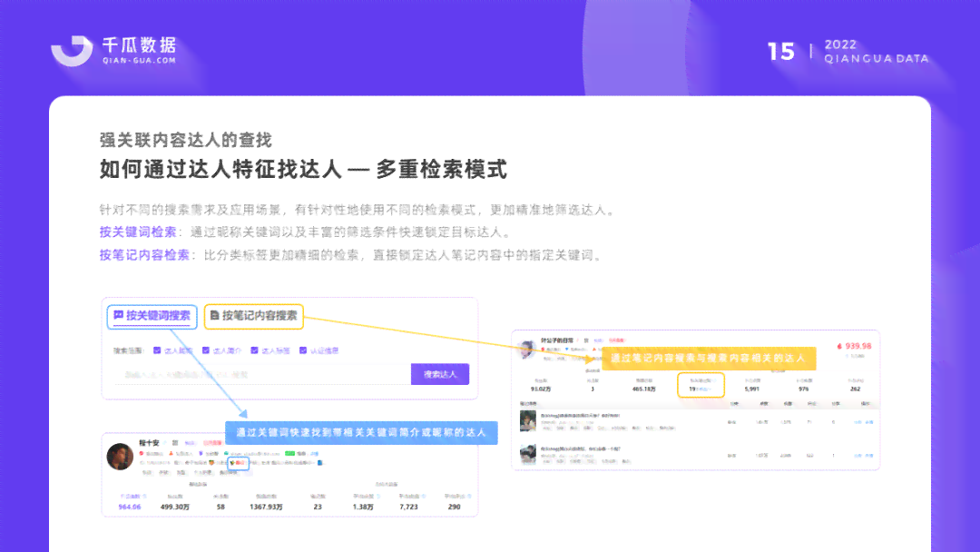
Task: Click the 2022 QIANGUA DATA header text
Action: click(x=877, y=51)
